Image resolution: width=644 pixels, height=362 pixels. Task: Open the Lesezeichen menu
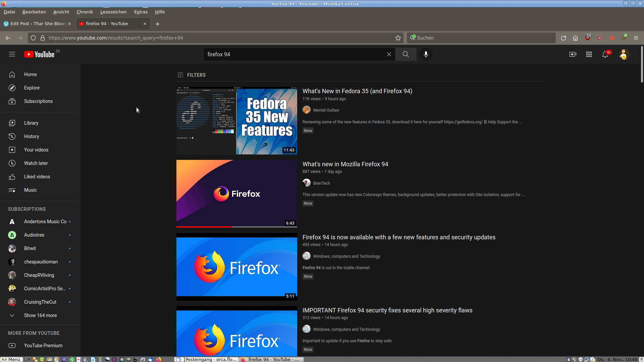click(x=113, y=12)
